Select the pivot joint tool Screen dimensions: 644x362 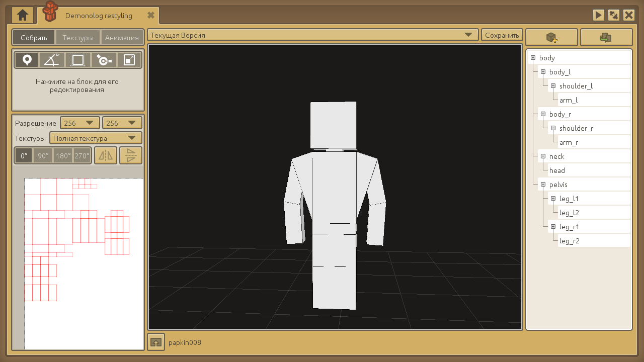104,60
